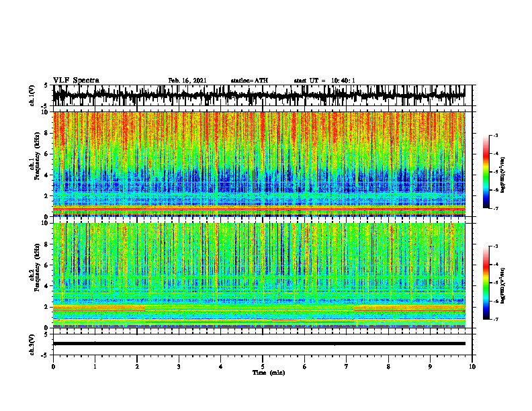532x411 pixels.
Task: Click time axis tick label "10"
Action: (x=472, y=367)
